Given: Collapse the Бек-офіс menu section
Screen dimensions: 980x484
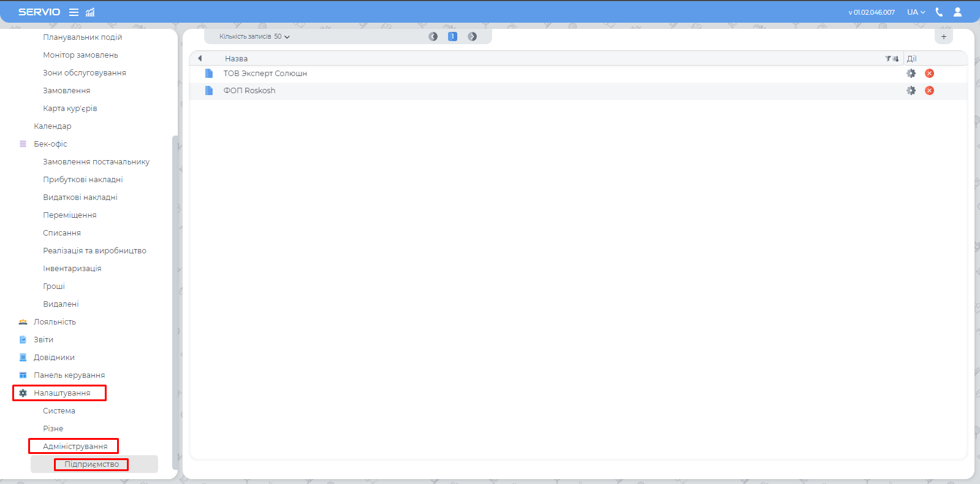Looking at the screenshot, I should pos(50,144).
